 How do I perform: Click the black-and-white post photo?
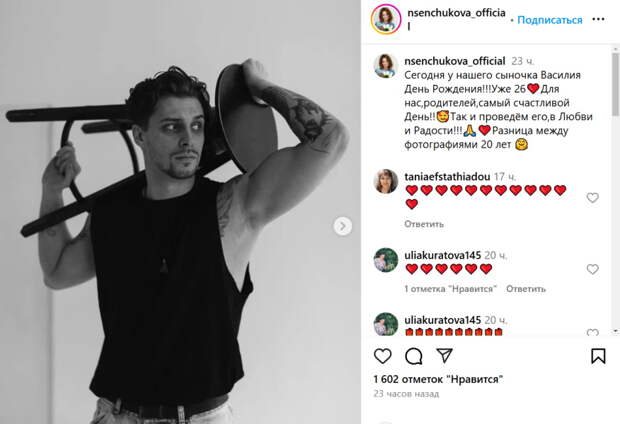[x=180, y=212]
